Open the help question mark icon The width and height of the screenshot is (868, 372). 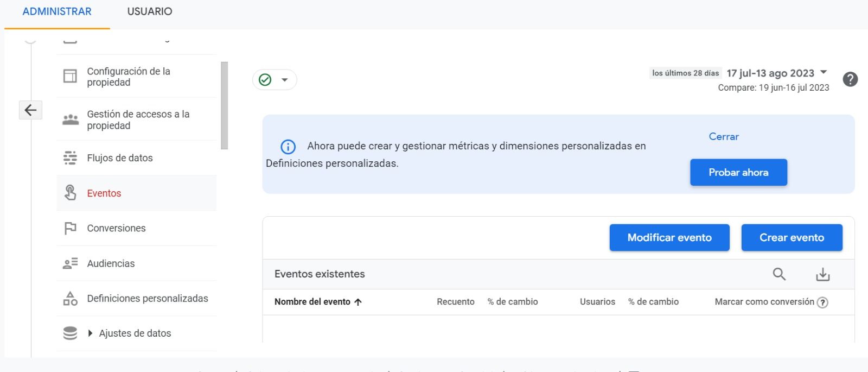pyautogui.click(x=850, y=79)
